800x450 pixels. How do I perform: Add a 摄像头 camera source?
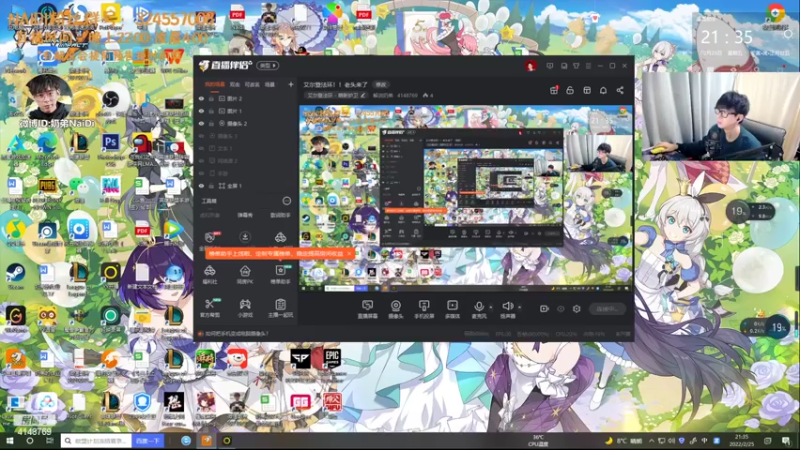click(395, 309)
